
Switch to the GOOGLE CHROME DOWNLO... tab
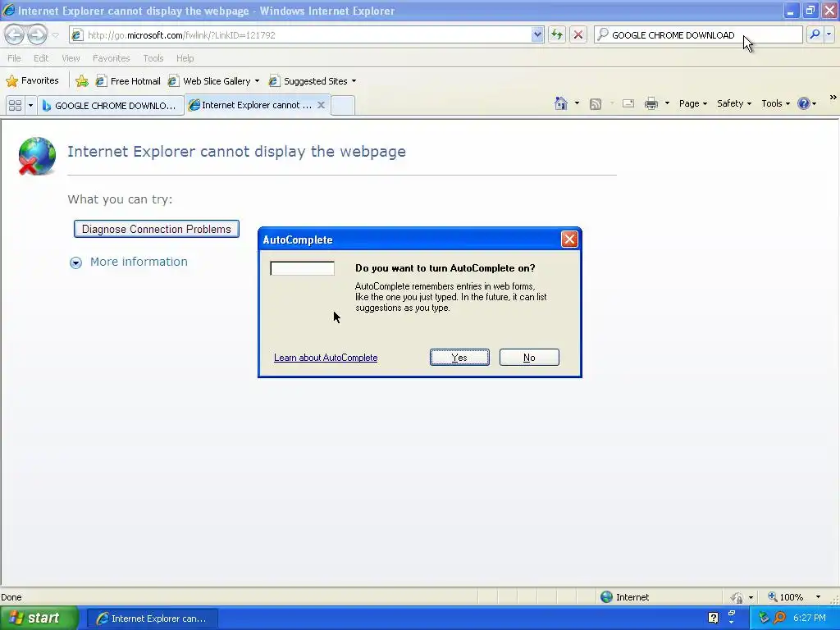[x=111, y=106]
